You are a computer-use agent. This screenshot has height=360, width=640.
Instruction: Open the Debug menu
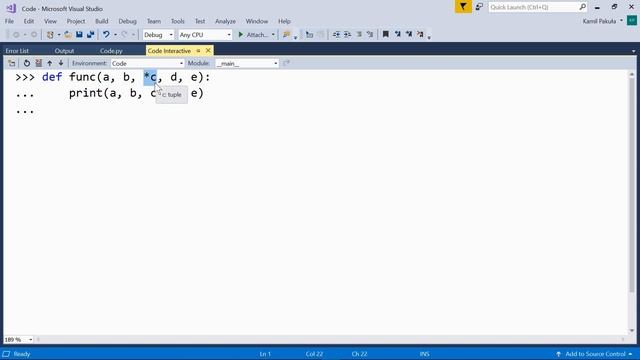click(x=127, y=21)
